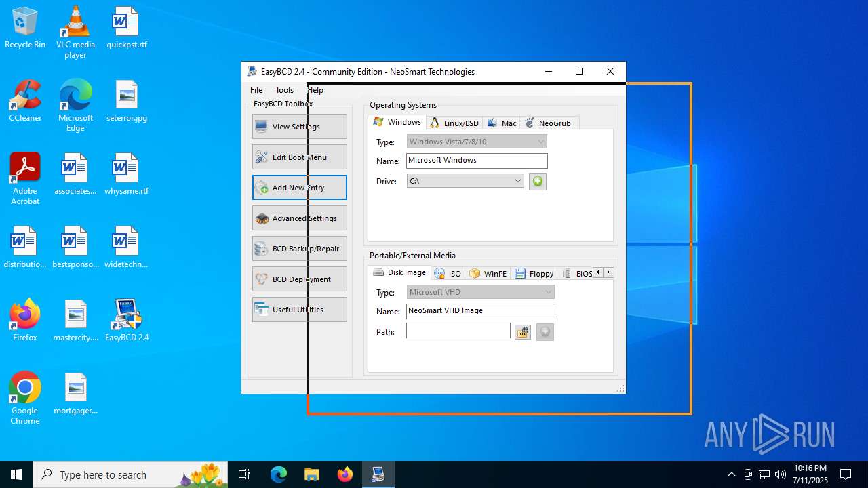The width and height of the screenshot is (868, 488).
Task: Open the File menu
Action: 256,90
